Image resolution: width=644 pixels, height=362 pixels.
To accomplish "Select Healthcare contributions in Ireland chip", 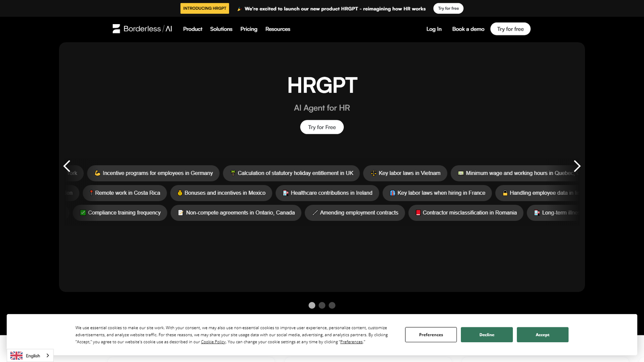I will pos(327,193).
